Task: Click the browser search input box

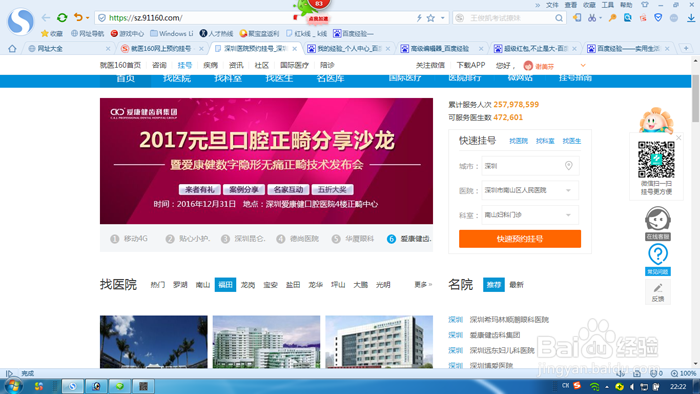Action: pyautogui.click(x=510, y=18)
